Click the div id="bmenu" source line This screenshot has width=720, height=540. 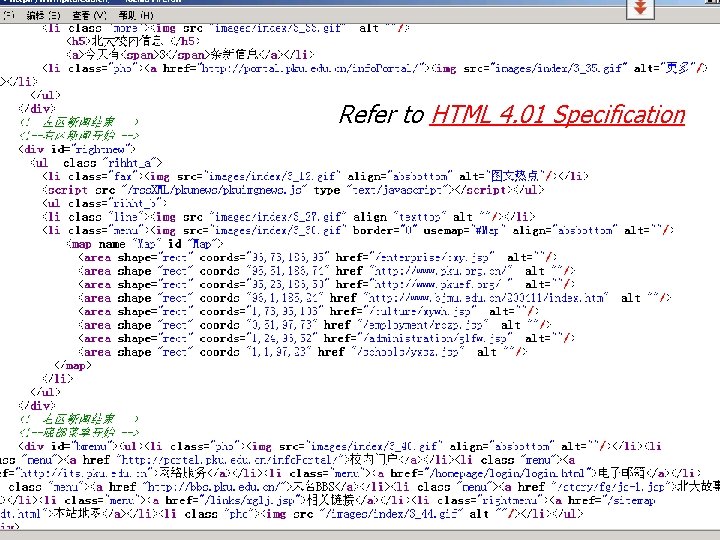(x=340, y=446)
